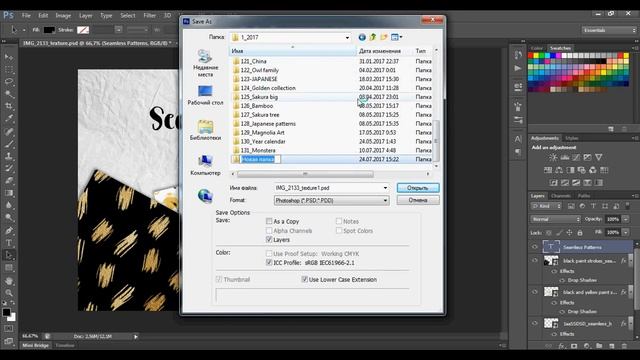640x360 pixels.
Task: Click the Go up one level icon
Action: point(373,37)
